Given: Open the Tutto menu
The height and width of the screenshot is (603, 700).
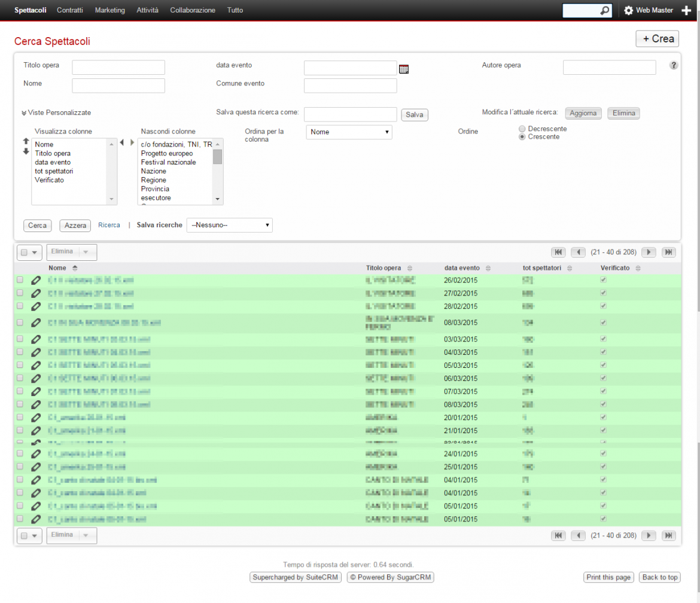Looking at the screenshot, I should click(235, 10).
